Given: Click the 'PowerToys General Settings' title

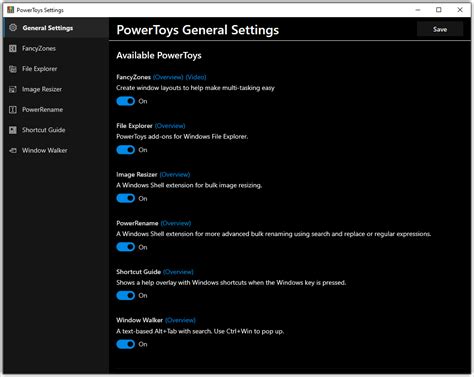Looking at the screenshot, I should pyautogui.click(x=198, y=30).
